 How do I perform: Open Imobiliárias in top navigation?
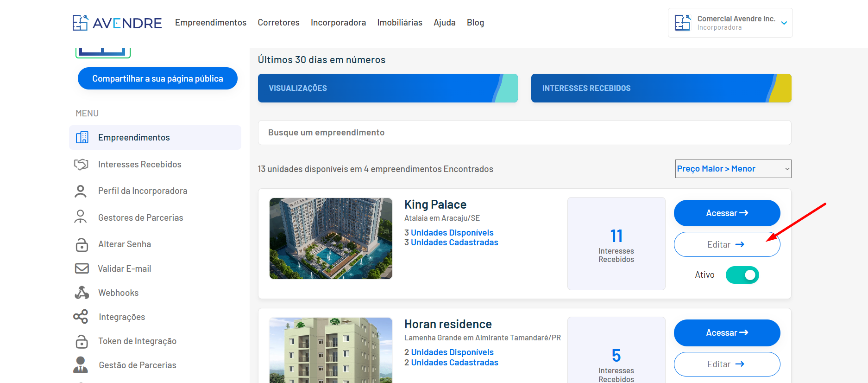[400, 23]
